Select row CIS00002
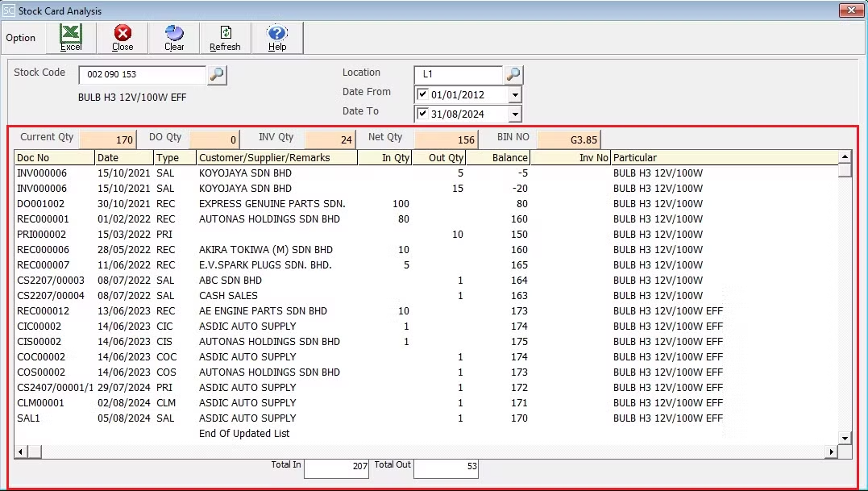This screenshot has width=868, height=491. pyautogui.click(x=427, y=342)
